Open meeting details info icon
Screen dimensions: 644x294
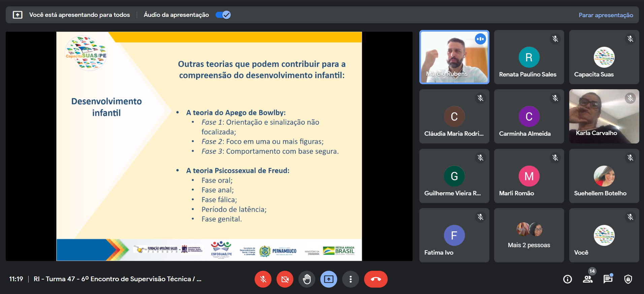568,279
